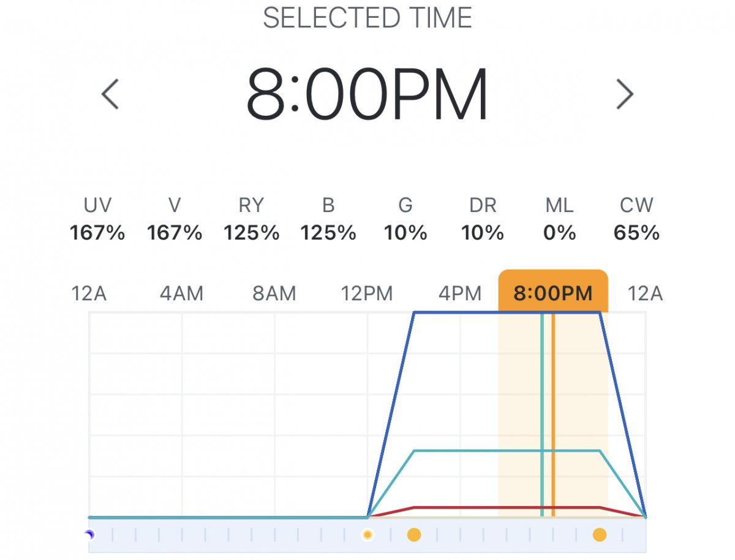Go to the previous time point
The image size is (735, 560).
(110, 95)
